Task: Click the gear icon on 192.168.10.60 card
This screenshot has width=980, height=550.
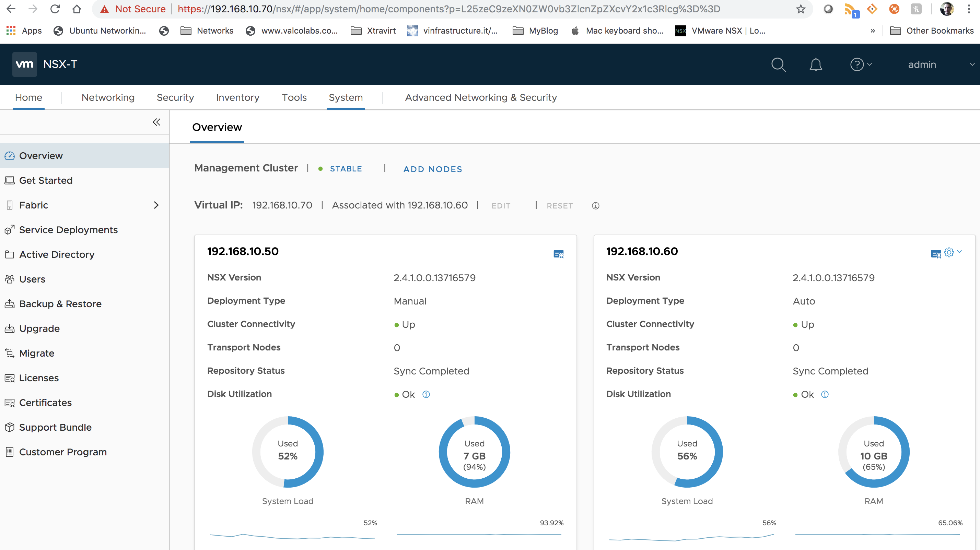Action: tap(949, 252)
